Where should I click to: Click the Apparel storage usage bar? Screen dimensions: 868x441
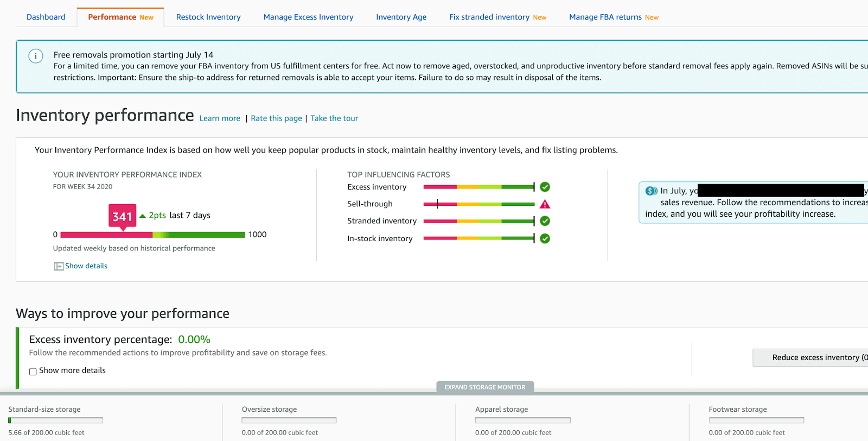coord(523,420)
